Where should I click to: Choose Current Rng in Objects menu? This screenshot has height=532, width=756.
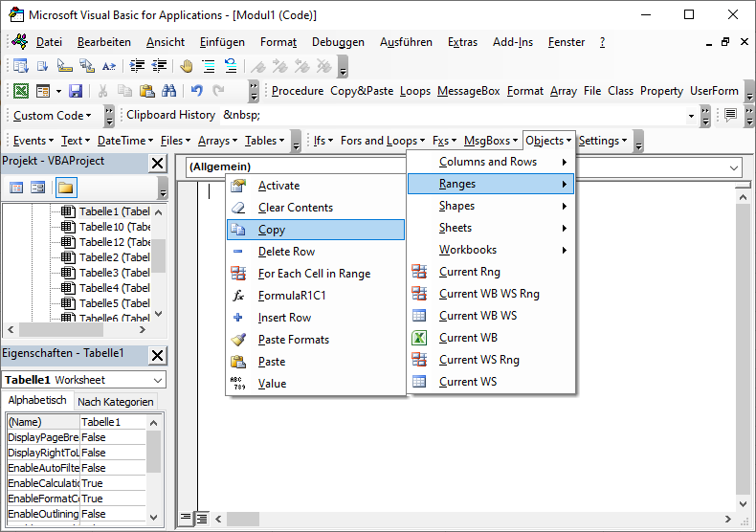491,272
